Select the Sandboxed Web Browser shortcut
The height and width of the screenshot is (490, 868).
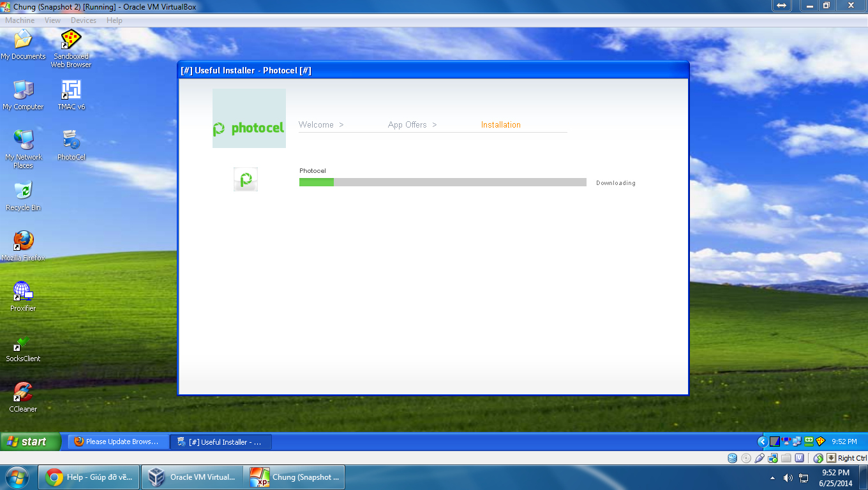[x=71, y=49]
